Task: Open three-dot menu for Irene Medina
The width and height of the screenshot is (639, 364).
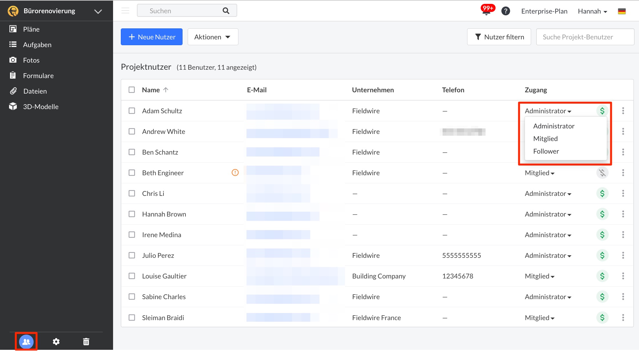Action: (x=623, y=235)
